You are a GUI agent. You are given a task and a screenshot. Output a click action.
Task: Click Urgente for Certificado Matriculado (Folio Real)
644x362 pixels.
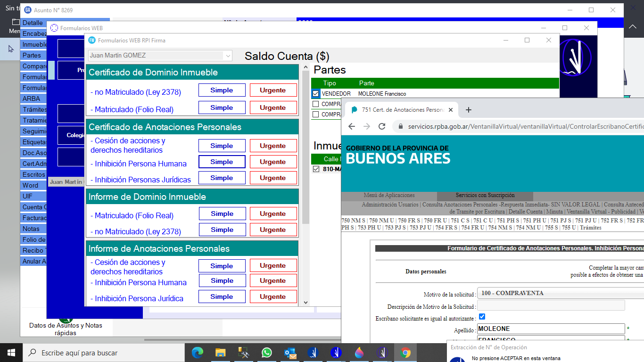pos(273,107)
